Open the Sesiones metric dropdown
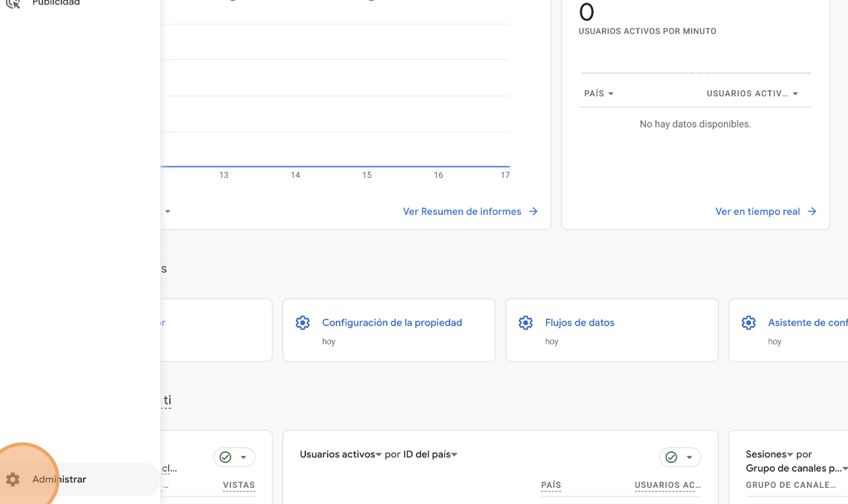The height and width of the screenshot is (504, 848). [769, 454]
